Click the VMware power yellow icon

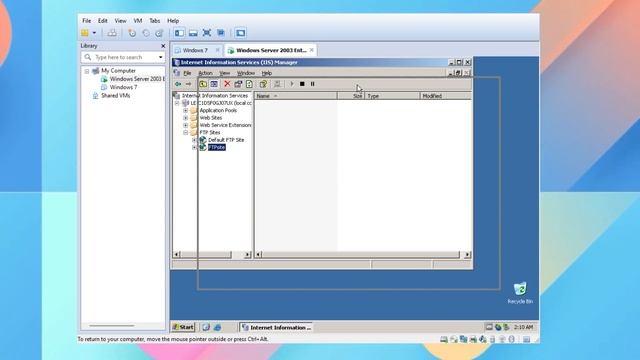pyautogui.click(x=85, y=33)
